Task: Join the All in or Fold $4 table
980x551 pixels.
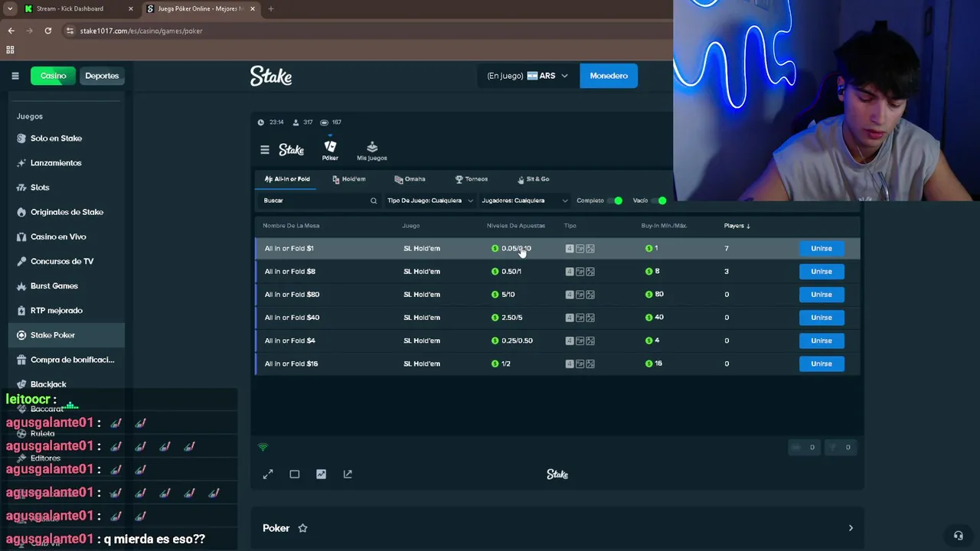Action: (x=822, y=341)
